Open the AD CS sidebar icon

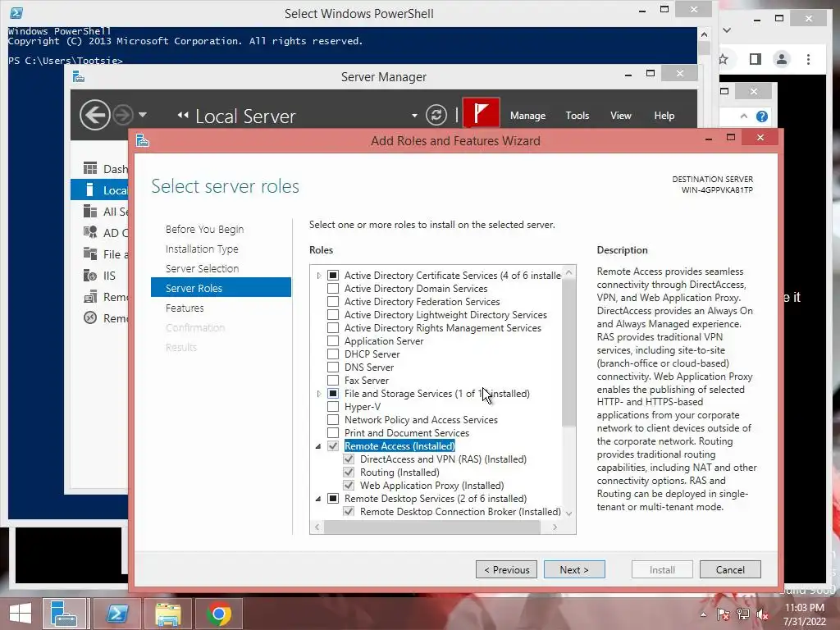tap(90, 232)
